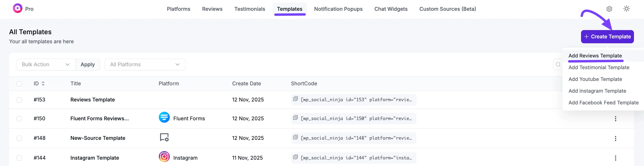This screenshot has width=644, height=166.
Task: Click the search magnifier icon
Action: click(x=558, y=65)
